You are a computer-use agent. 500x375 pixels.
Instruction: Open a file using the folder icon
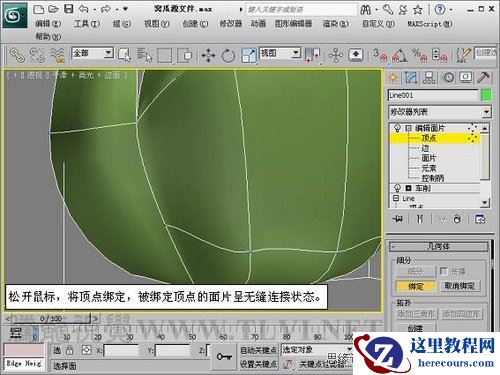click(53, 9)
